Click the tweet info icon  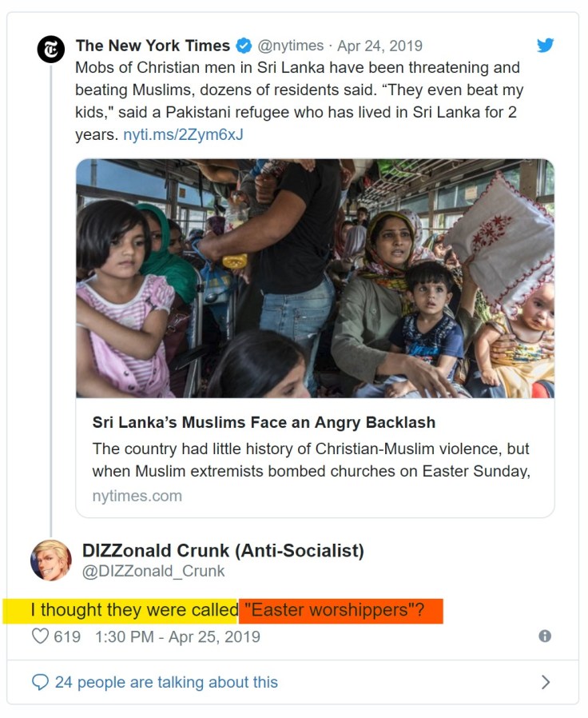545,636
